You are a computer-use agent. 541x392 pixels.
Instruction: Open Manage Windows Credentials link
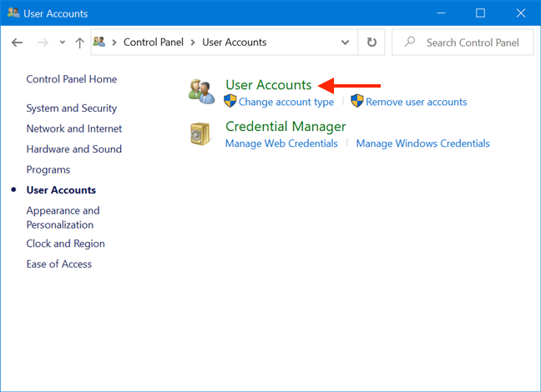[x=423, y=143]
